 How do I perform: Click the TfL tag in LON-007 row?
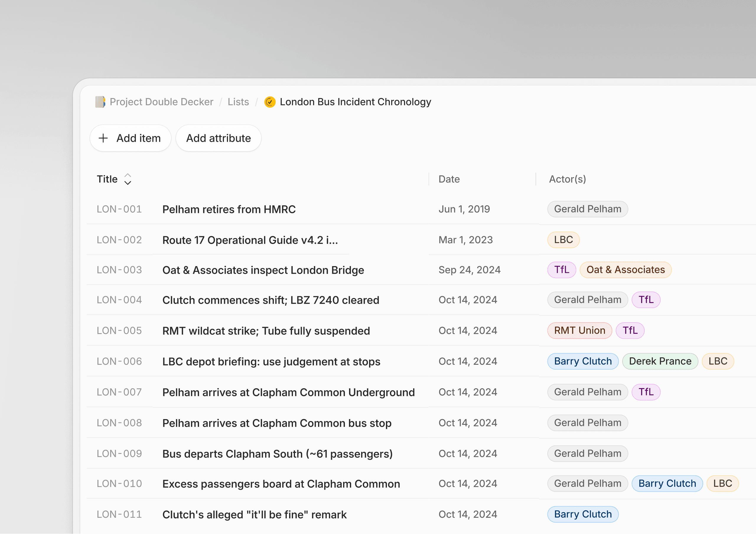646,392
